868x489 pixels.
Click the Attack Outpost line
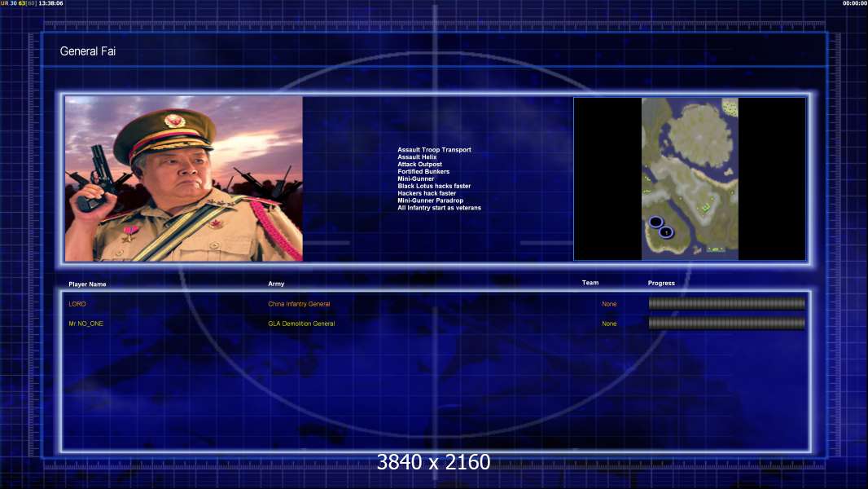pyautogui.click(x=419, y=164)
